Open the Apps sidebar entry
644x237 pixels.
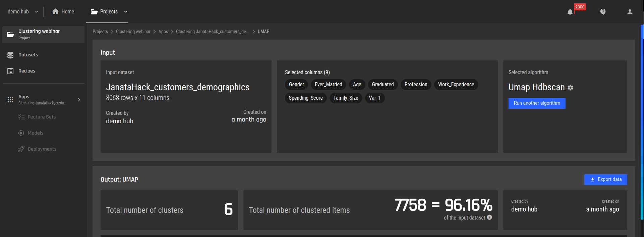tap(43, 100)
